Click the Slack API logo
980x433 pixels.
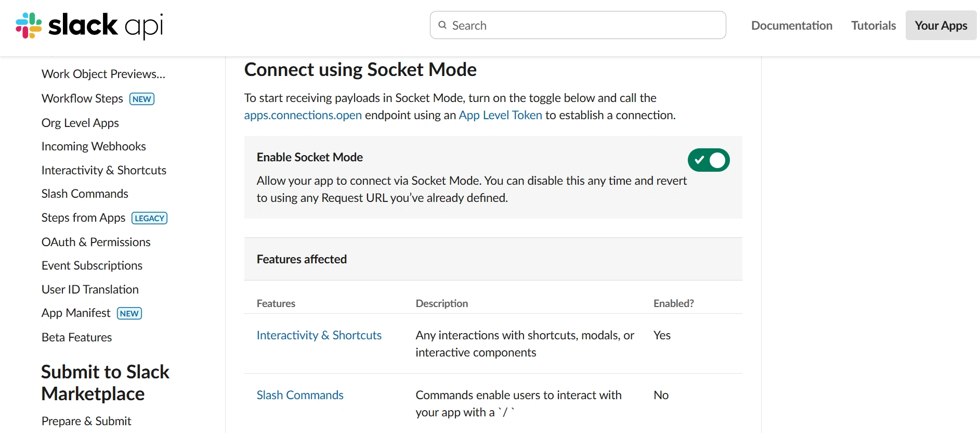89,26
